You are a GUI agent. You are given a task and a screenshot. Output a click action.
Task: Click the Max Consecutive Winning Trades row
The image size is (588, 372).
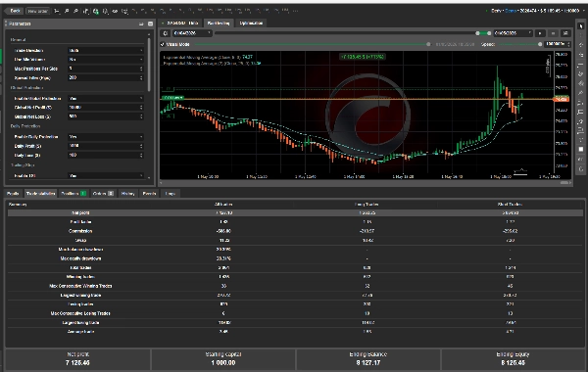point(296,286)
